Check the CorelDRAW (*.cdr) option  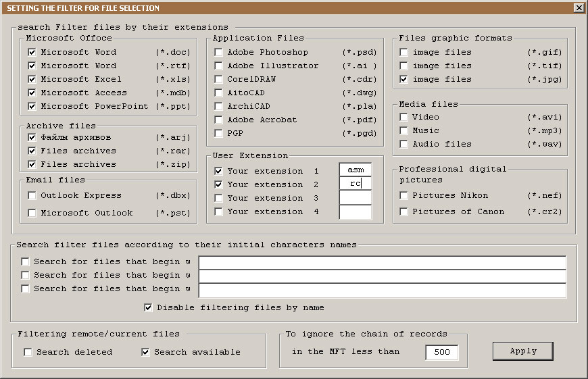click(218, 79)
